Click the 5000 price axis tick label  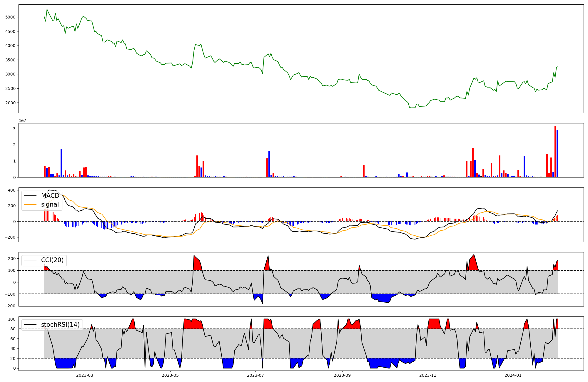(10, 17)
